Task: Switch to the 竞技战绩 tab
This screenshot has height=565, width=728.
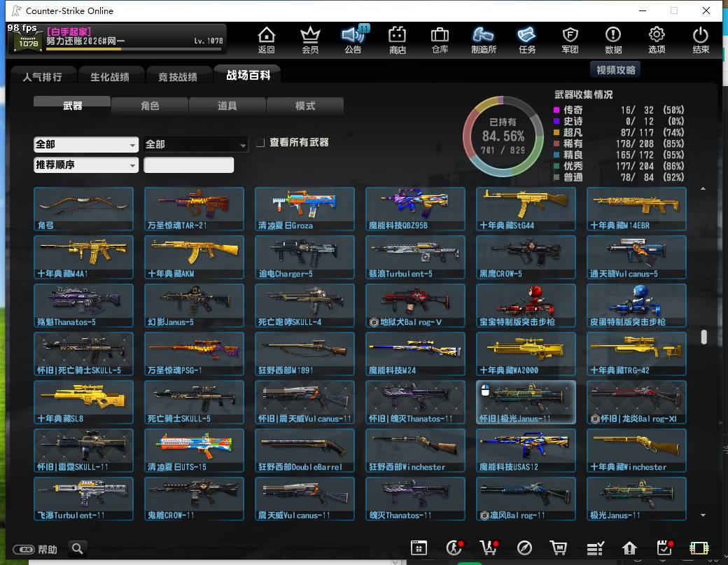Action: (x=178, y=76)
